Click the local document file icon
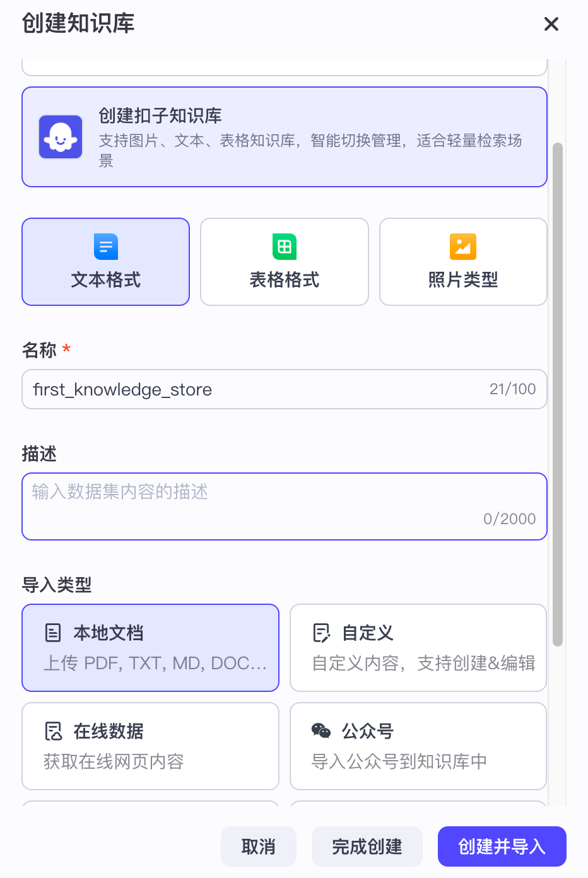588x878 pixels. [54, 633]
